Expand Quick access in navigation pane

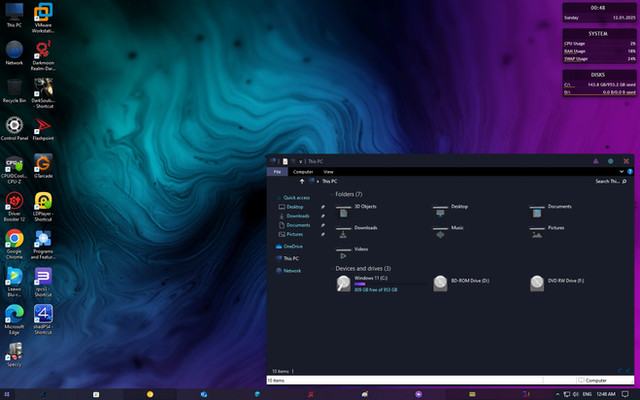(278, 198)
